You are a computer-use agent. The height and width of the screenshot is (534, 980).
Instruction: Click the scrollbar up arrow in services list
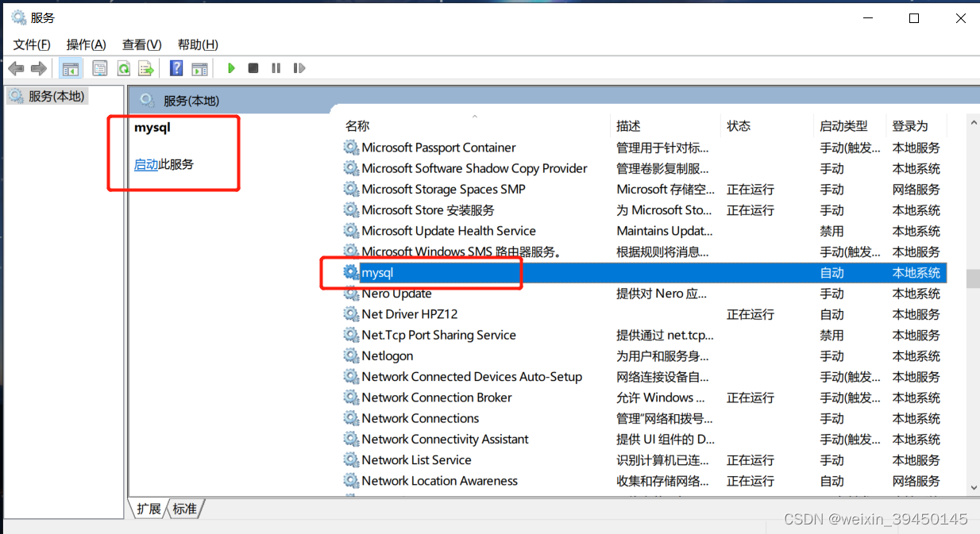pyautogui.click(x=973, y=122)
